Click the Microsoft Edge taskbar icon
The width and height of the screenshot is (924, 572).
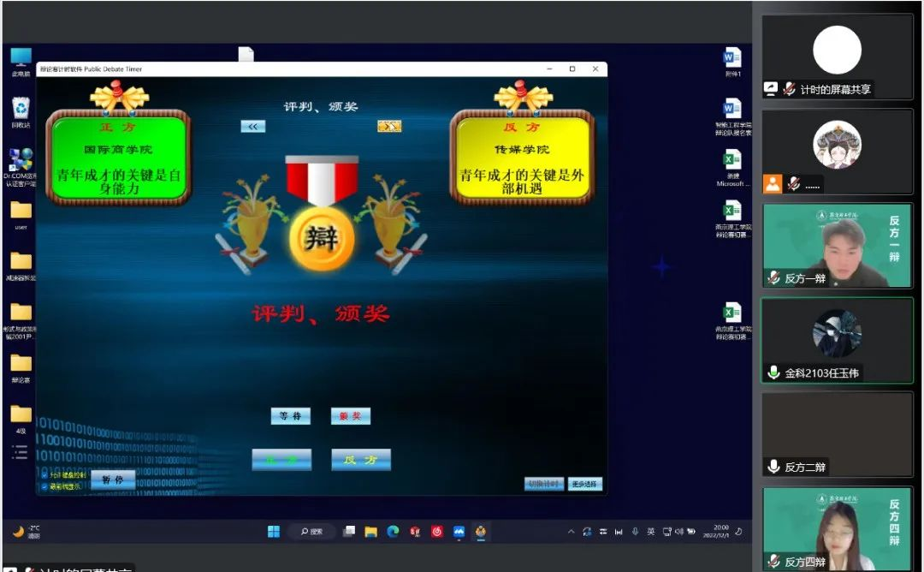393,532
